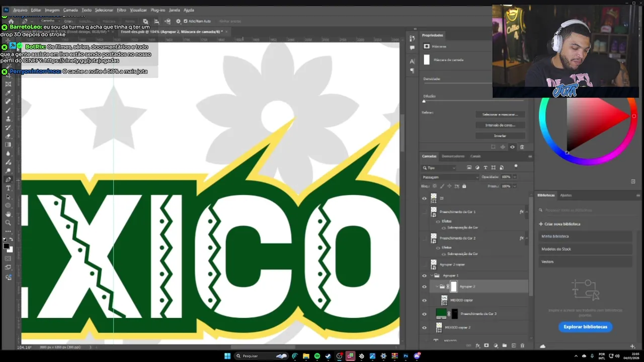Select the Zoom magnifier tool

pos(8,222)
